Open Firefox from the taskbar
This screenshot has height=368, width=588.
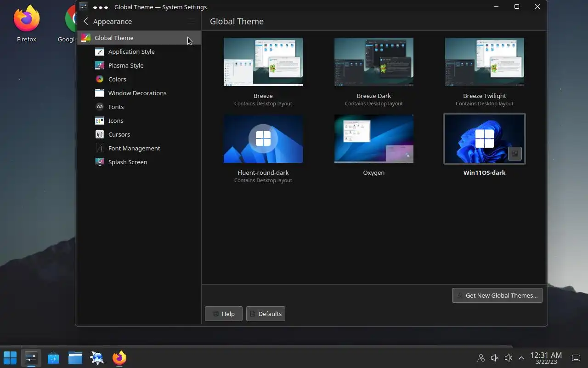click(119, 357)
